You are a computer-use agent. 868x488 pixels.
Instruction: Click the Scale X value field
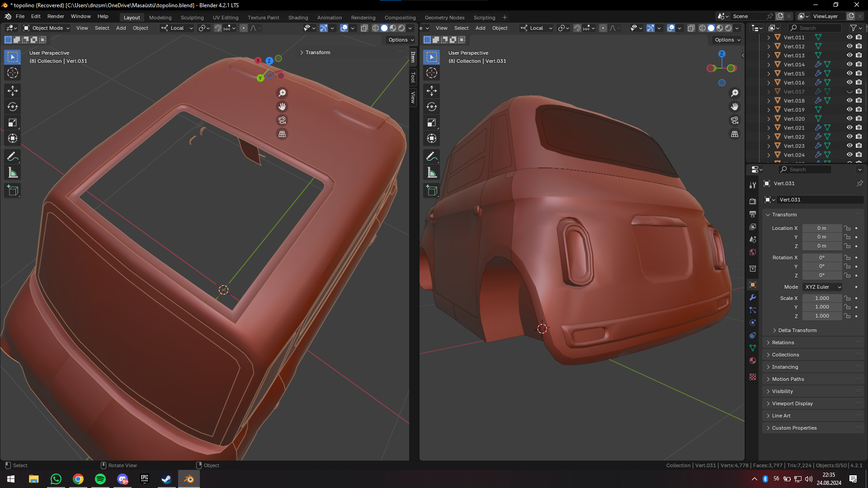click(x=821, y=298)
